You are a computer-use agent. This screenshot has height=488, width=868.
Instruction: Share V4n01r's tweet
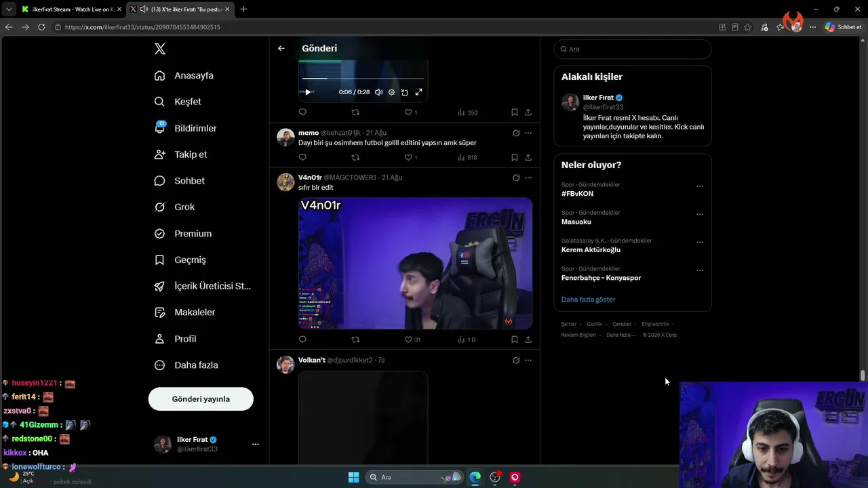(x=528, y=340)
